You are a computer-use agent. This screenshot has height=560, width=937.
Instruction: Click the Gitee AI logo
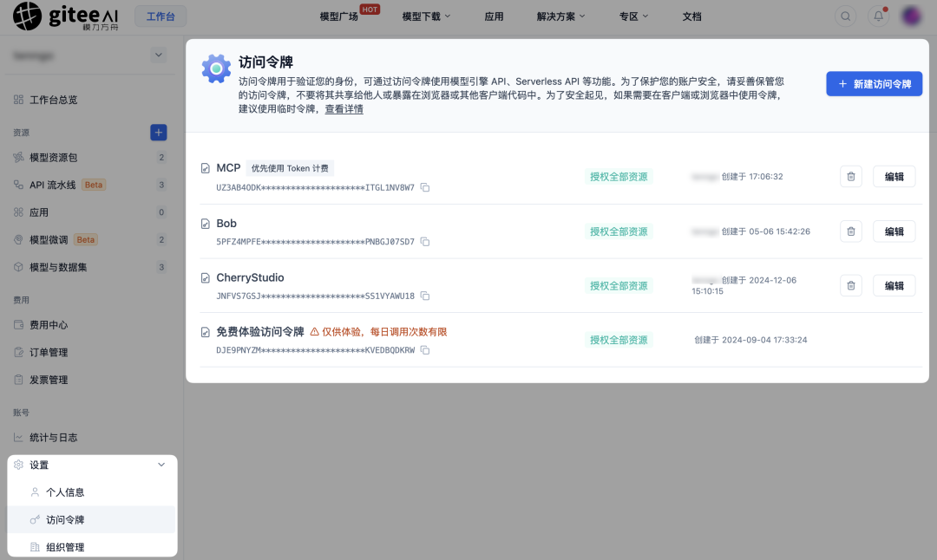coord(66,16)
